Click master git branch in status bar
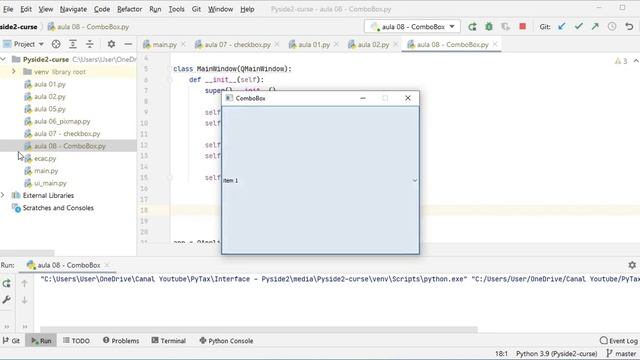 pyautogui.click(x=621, y=353)
